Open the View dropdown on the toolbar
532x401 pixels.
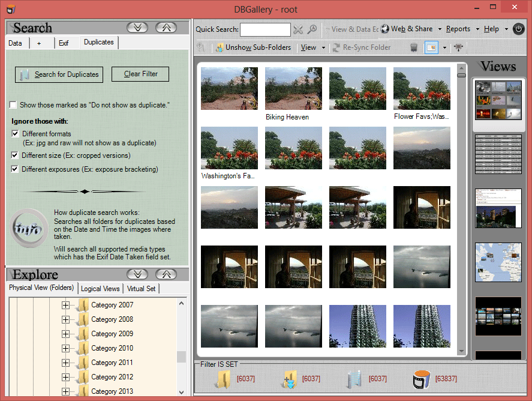pyautogui.click(x=312, y=47)
